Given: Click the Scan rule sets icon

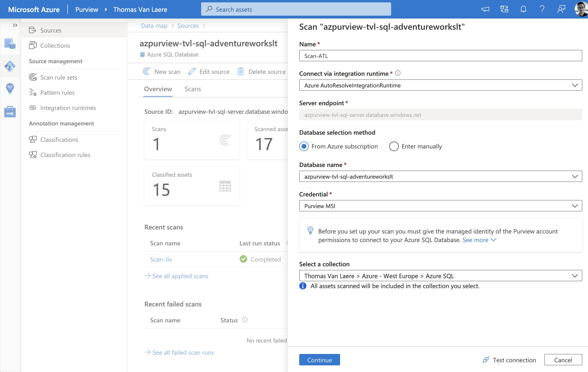Looking at the screenshot, I should point(33,77).
